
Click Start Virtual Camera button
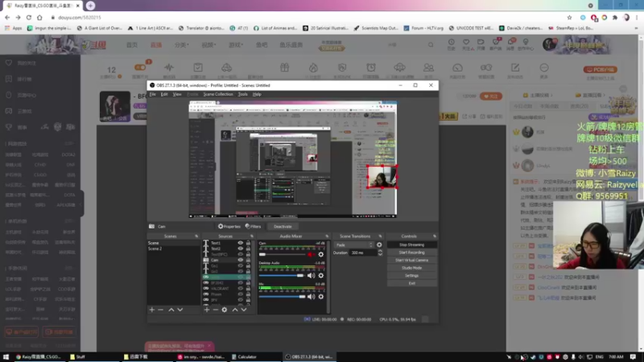click(x=411, y=260)
